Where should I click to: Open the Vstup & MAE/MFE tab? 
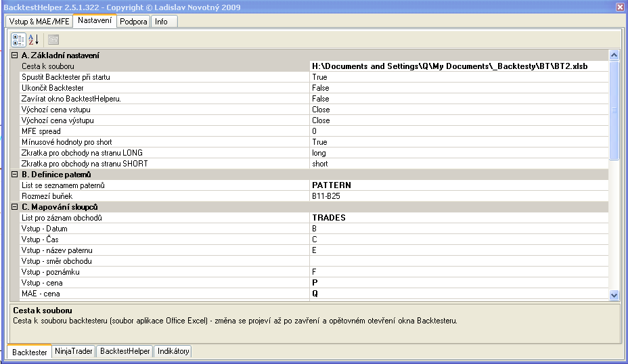pos(39,22)
